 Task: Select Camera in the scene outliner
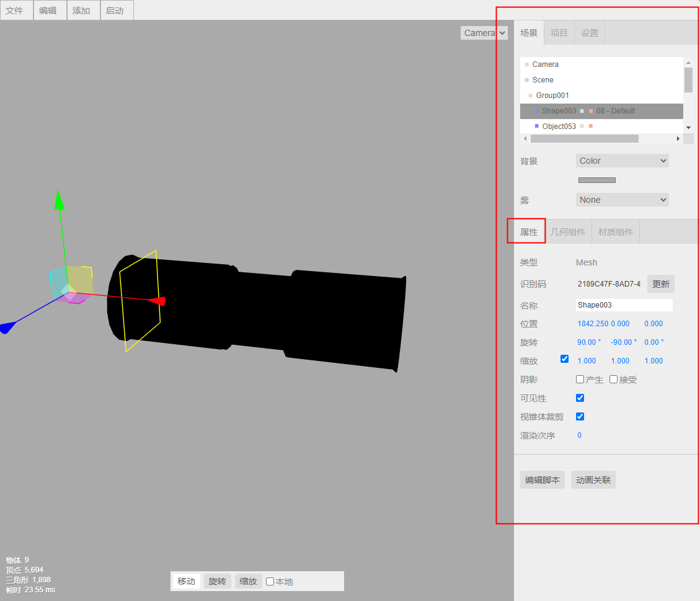[x=601, y=65]
